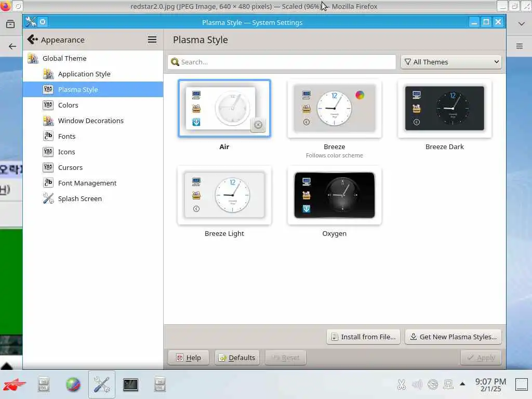532x399 pixels.
Task: Click the scissors clipboard tray icon
Action: pyautogui.click(x=402, y=384)
